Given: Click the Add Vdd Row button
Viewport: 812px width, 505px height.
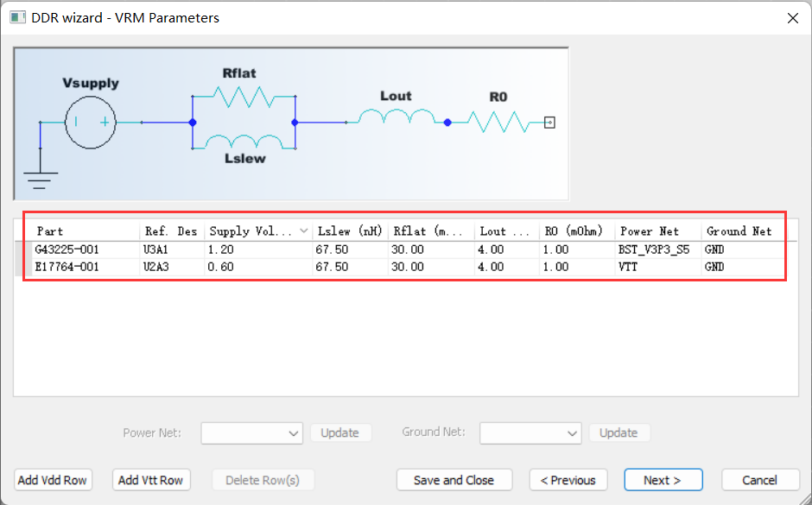Looking at the screenshot, I should pos(53,480).
